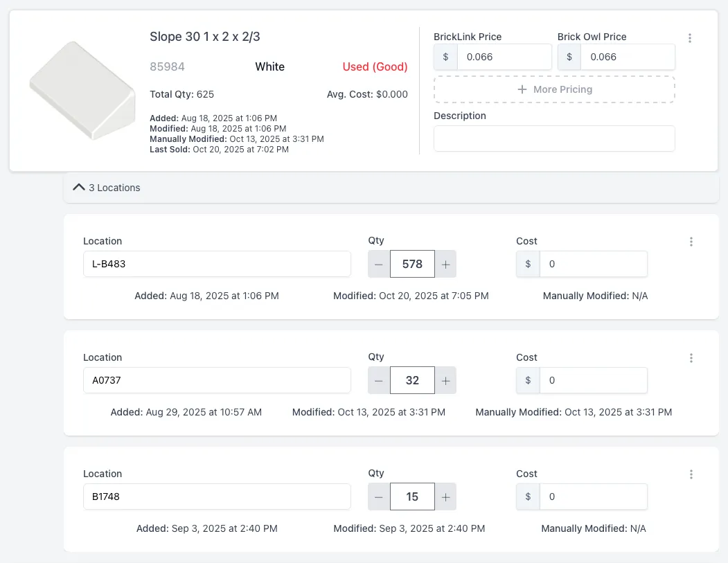
Task: Increase quantity for location A0737
Action: tap(445, 381)
